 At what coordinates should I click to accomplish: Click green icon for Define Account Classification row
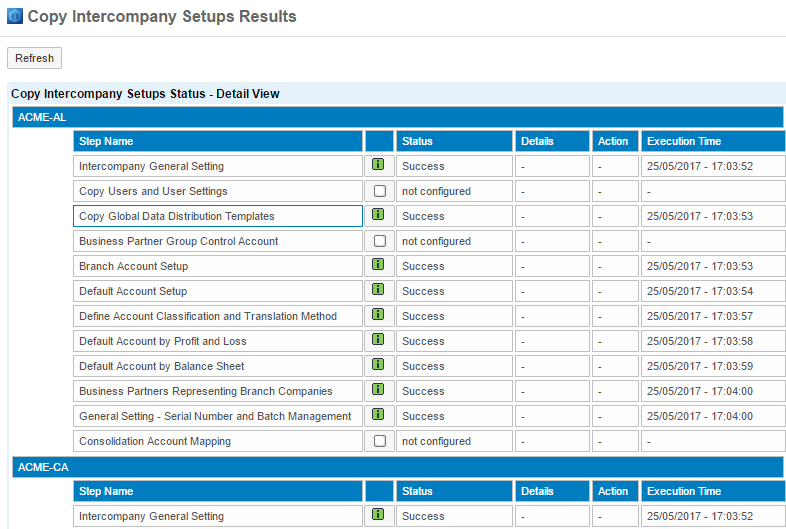tap(378, 315)
